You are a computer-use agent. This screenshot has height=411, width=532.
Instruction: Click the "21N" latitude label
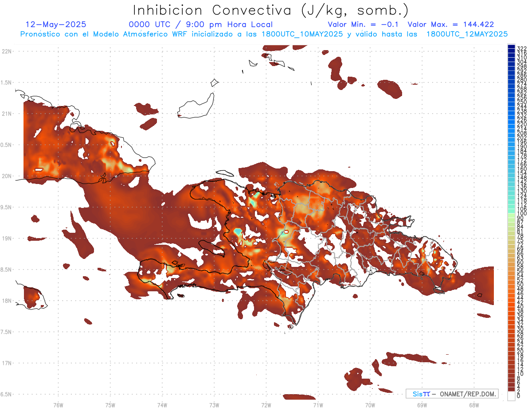click(x=6, y=114)
